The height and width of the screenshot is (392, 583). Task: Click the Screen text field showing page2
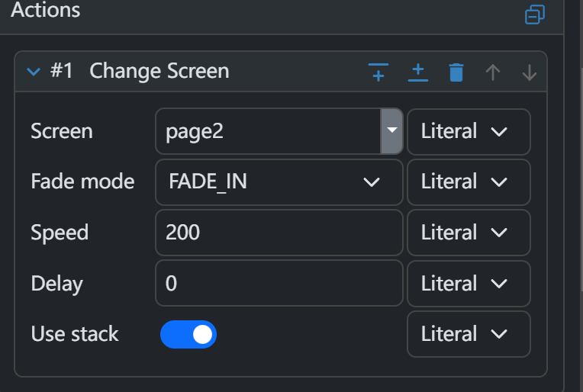click(x=267, y=131)
